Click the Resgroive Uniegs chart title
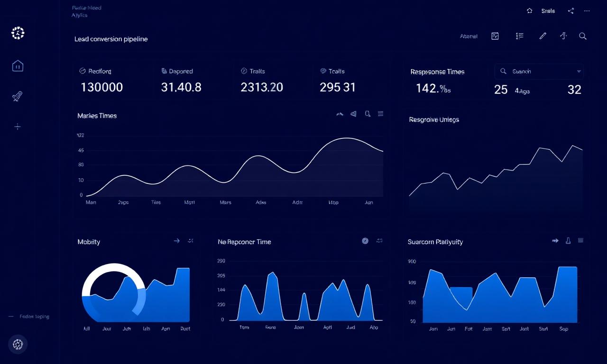Viewport: 607px width, 364px height. pos(434,120)
